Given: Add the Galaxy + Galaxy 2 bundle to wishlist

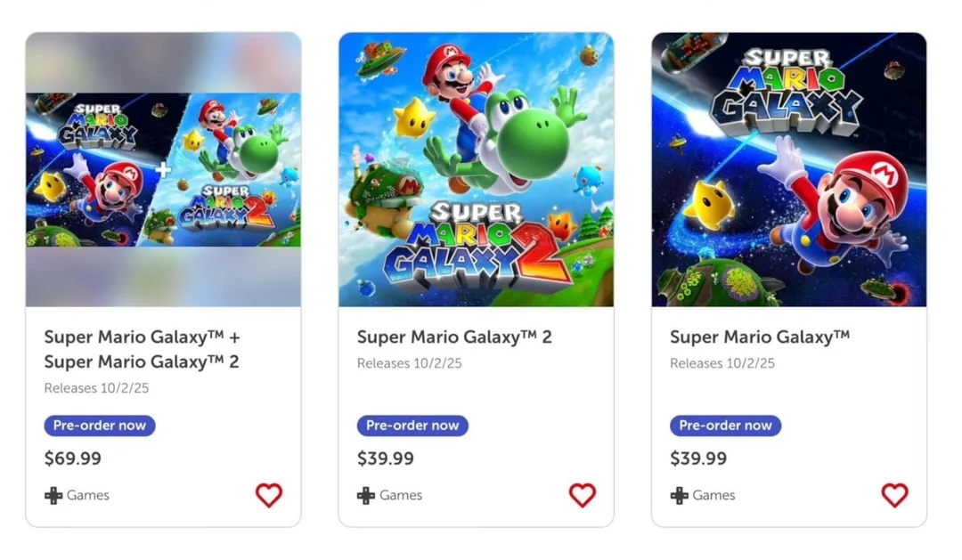Looking at the screenshot, I should click(x=269, y=495).
